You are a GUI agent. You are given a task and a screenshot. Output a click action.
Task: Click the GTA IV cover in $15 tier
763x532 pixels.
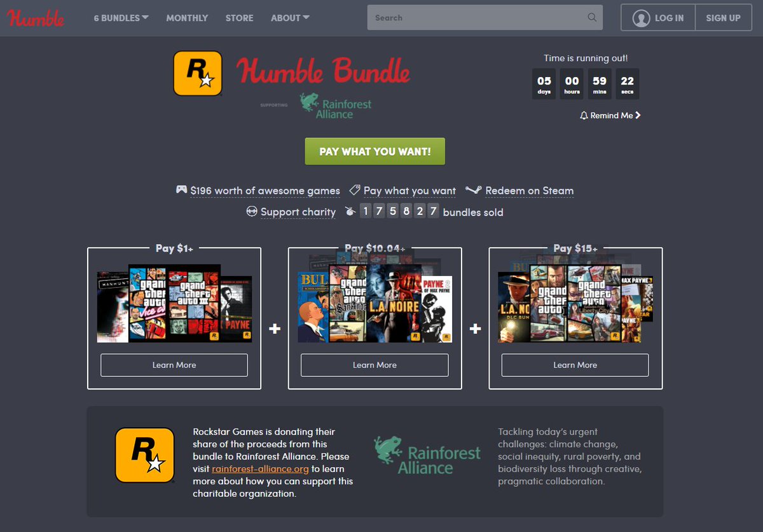pyautogui.click(x=547, y=303)
